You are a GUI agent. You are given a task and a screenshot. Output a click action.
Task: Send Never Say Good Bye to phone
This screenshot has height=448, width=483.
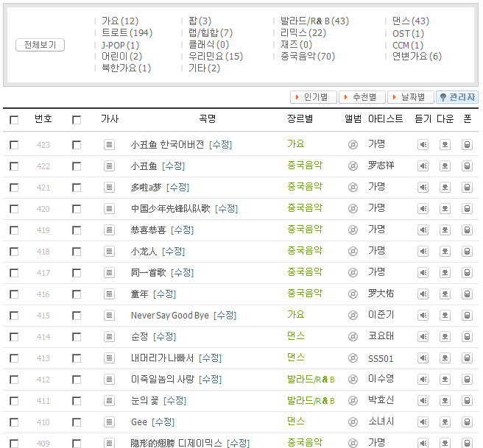click(x=467, y=316)
